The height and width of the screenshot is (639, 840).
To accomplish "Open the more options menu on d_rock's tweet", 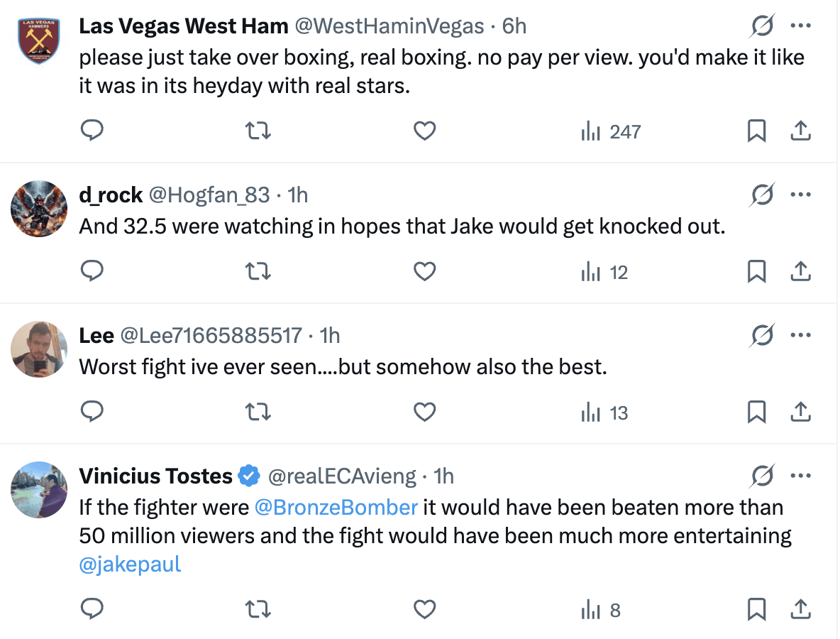I will click(801, 193).
